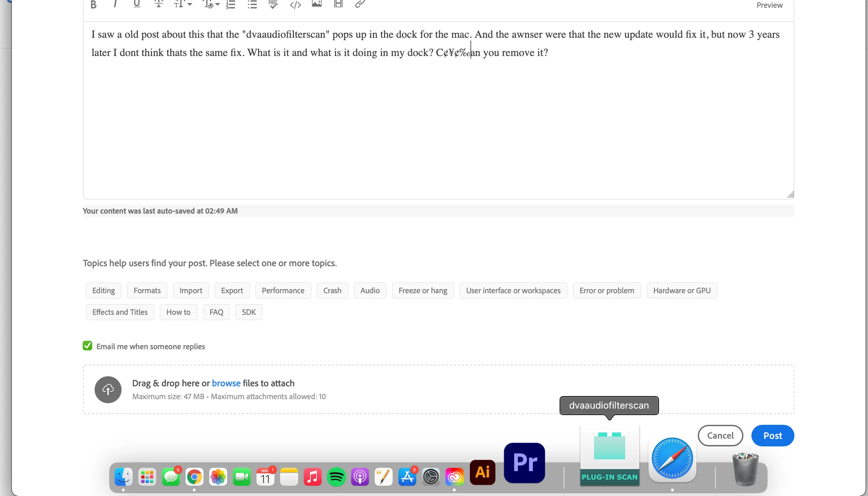Insert a numbered list

[231, 4]
